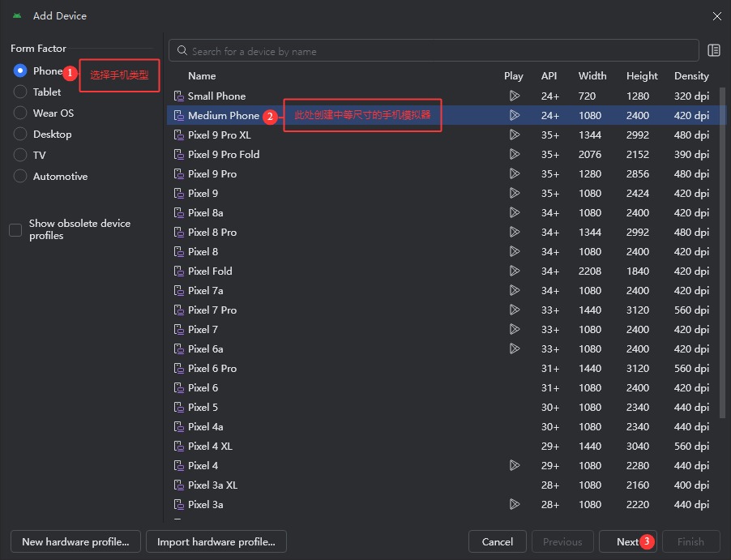The image size is (731, 560).
Task: Click the Play Store icon for Pixel 3a
Action: tap(515, 505)
